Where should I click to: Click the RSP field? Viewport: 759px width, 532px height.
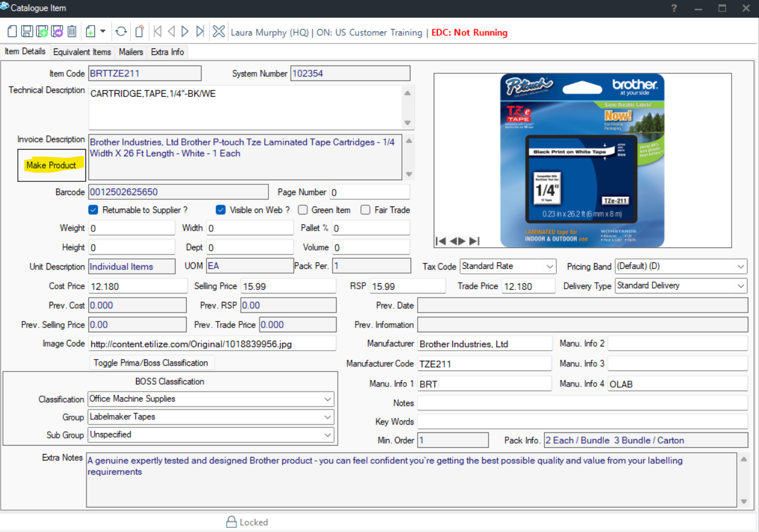pyautogui.click(x=408, y=286)
